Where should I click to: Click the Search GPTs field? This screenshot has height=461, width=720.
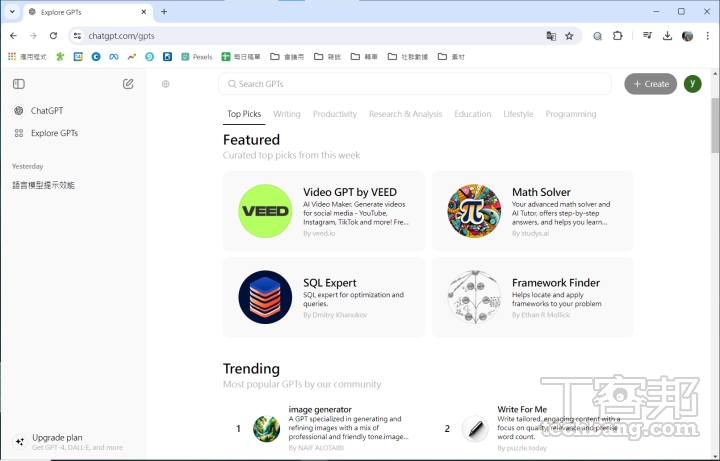coord(415,84)
